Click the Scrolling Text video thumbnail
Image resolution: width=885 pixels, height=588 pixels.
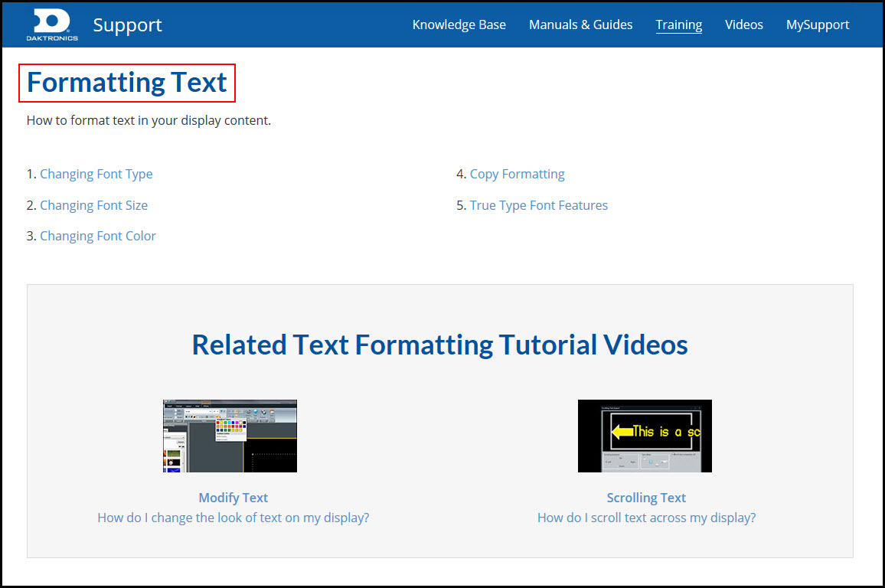click(645, 435)
